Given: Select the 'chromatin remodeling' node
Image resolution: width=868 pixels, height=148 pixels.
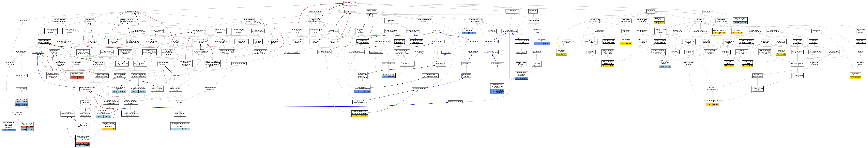Looking at the screenshot, I should tap(239, 64).
